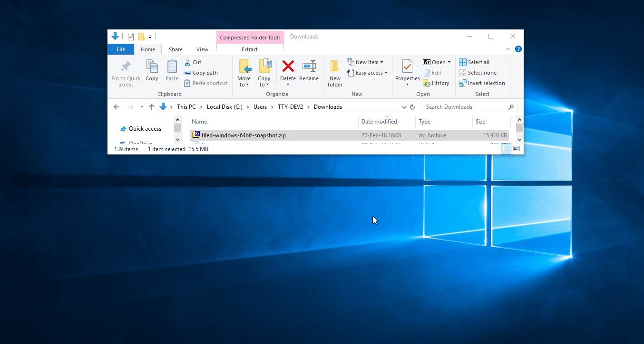The width and height of the screenshot is (644, 344).
Task: Click Downloads in the address path
Action: click(328, 107)
